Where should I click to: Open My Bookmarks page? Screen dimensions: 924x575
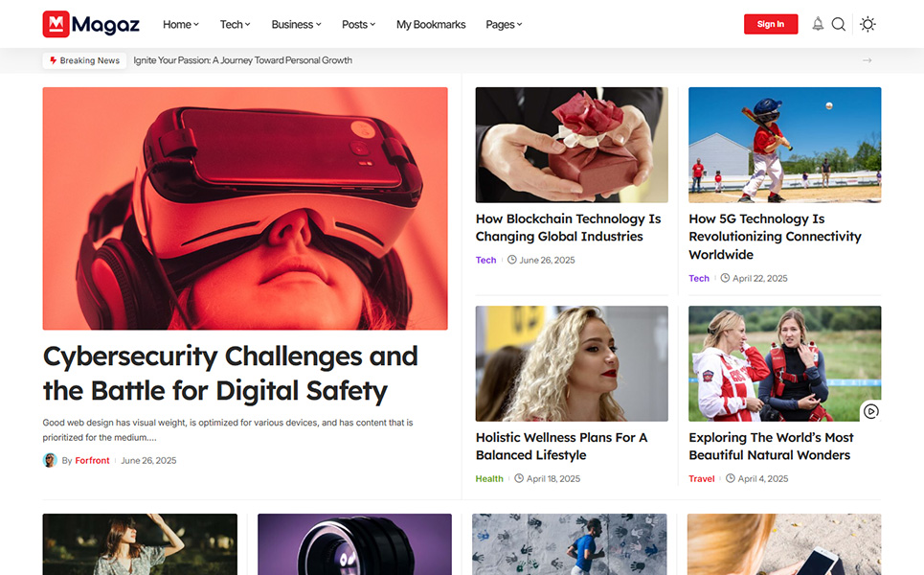(x=431, y=25)
